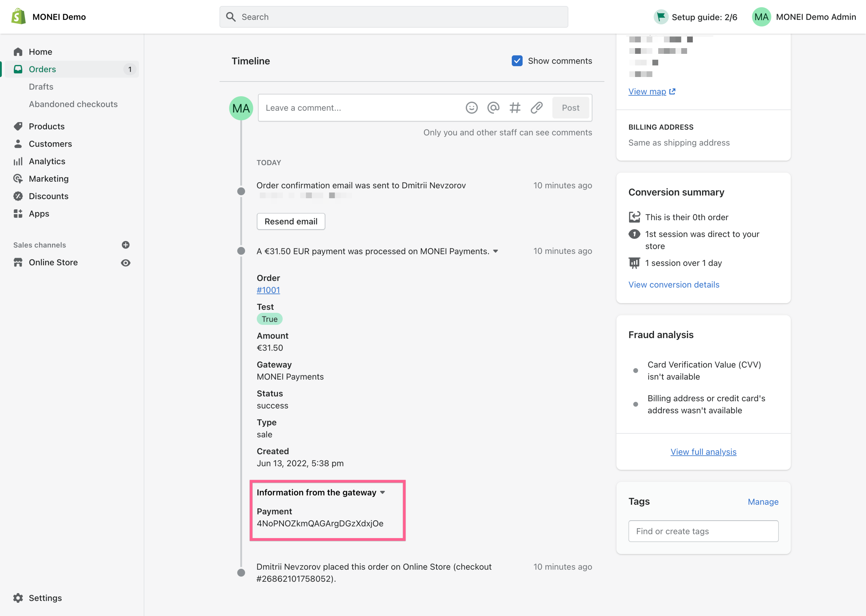Click the Marketing target icon

(18, 179)
